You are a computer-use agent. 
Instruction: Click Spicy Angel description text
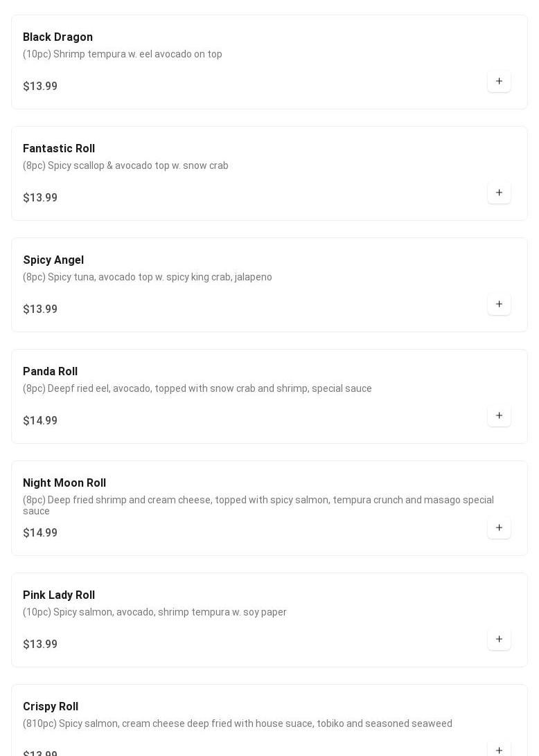point(148,277)
